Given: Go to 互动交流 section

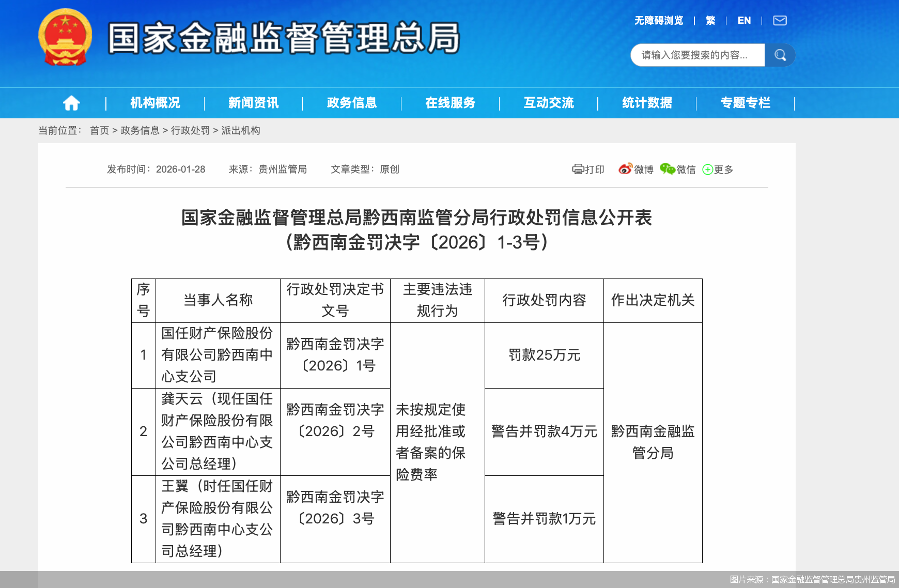Looking at the screenshot, I should point(549,103).
